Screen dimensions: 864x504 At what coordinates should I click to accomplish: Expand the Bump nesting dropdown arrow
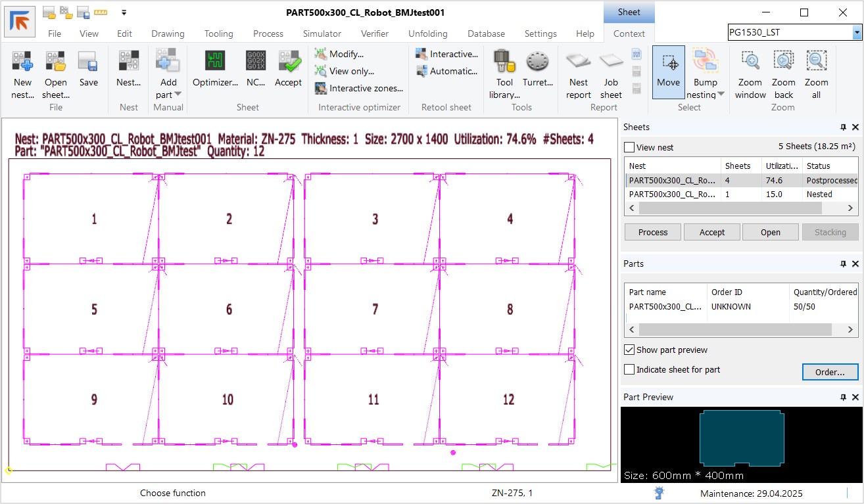point(721,95)
